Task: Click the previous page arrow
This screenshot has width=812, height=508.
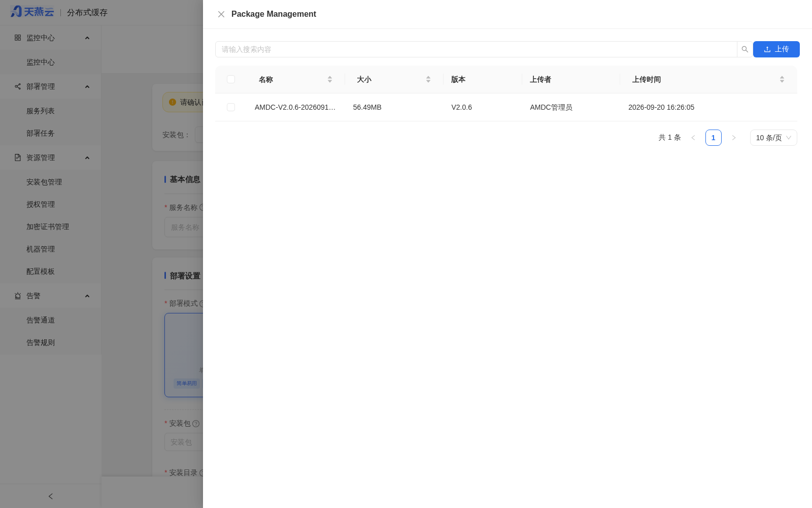Action: coord(693,138)
